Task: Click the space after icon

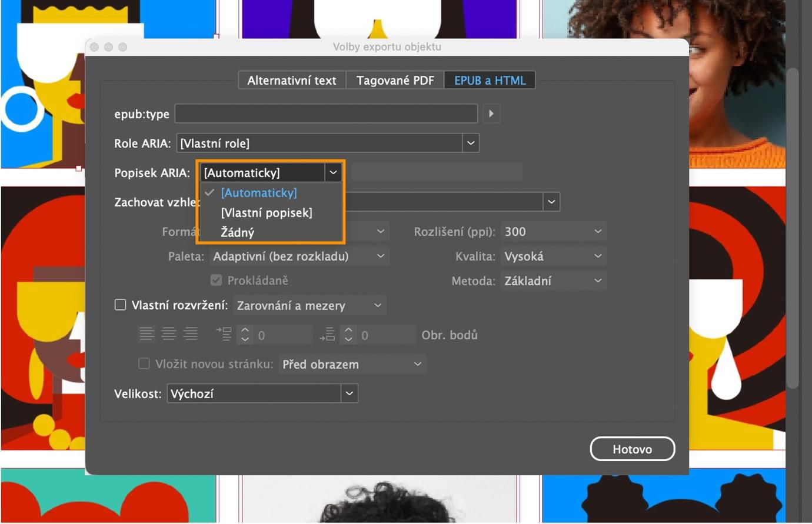Action: pyautogui.click(x=327, y=334)
